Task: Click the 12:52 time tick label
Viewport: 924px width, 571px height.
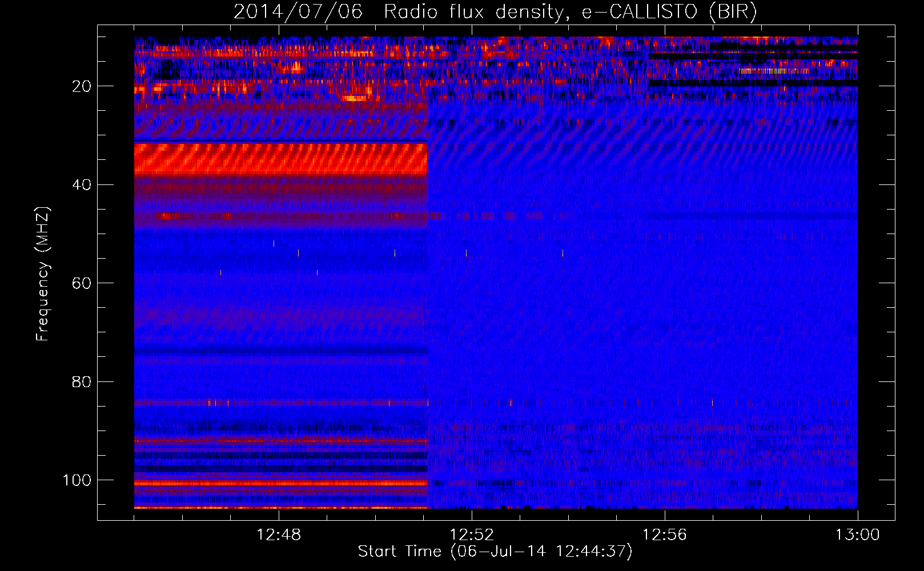Action: pyautogui.click(x=472, y=535)
